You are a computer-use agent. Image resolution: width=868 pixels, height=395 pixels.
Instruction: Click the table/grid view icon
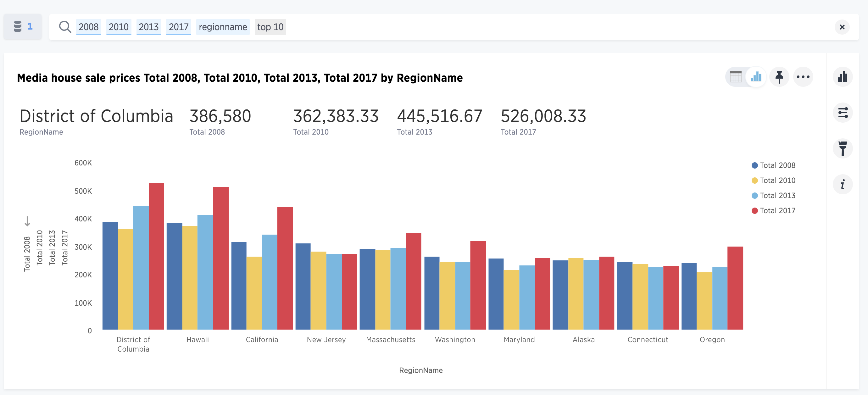(737, 77)
